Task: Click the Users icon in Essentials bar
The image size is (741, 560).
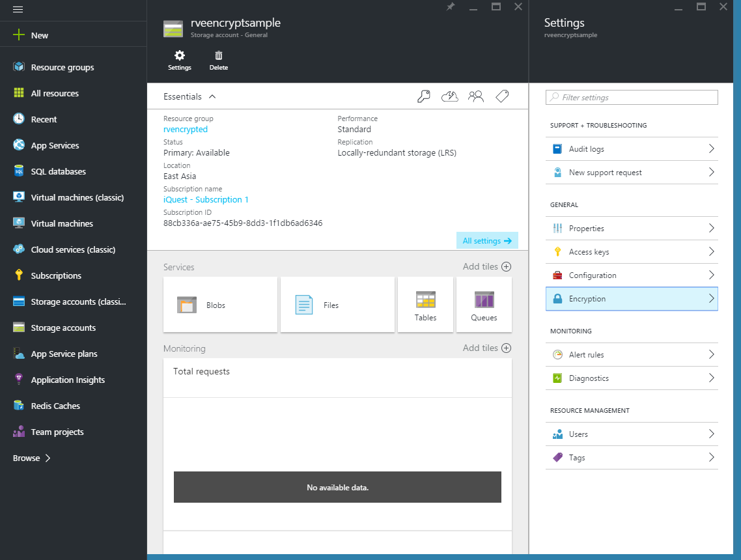Action: coord(475,96)
